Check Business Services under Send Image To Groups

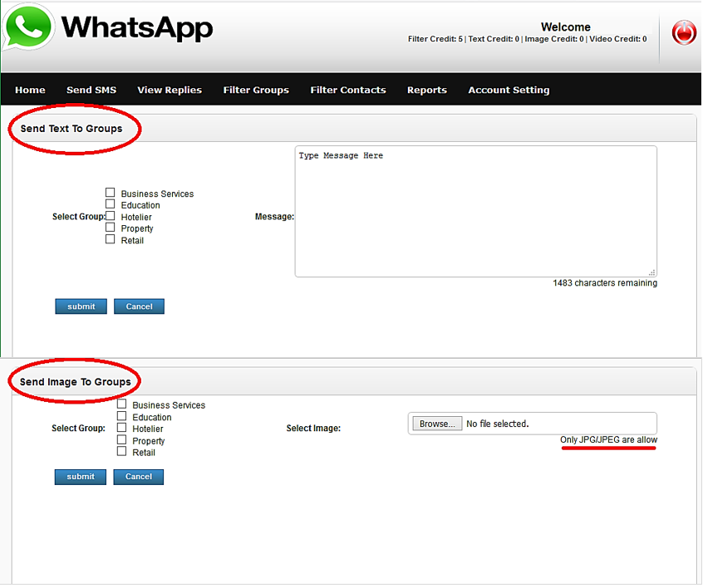(121, 404)
